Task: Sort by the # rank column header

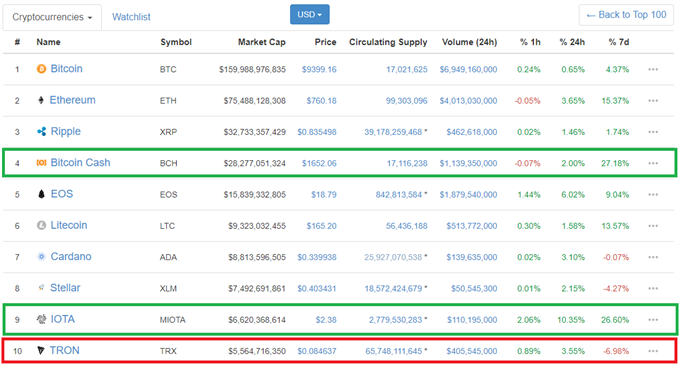Action: tap(17, 42)
